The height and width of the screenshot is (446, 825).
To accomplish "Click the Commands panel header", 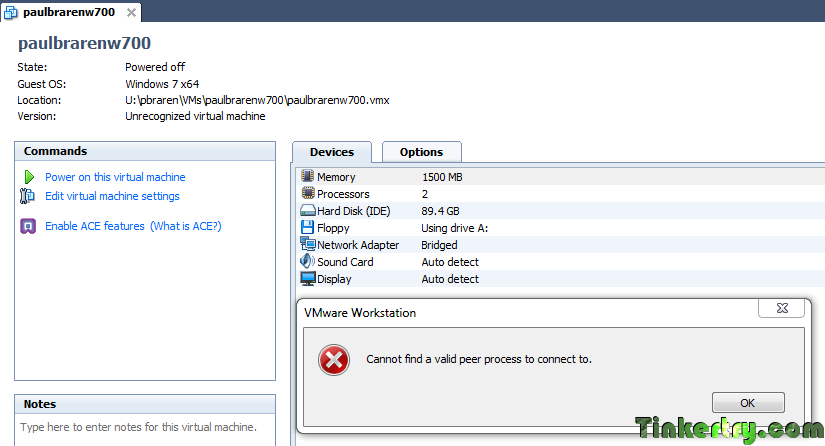I will (145, 151).
